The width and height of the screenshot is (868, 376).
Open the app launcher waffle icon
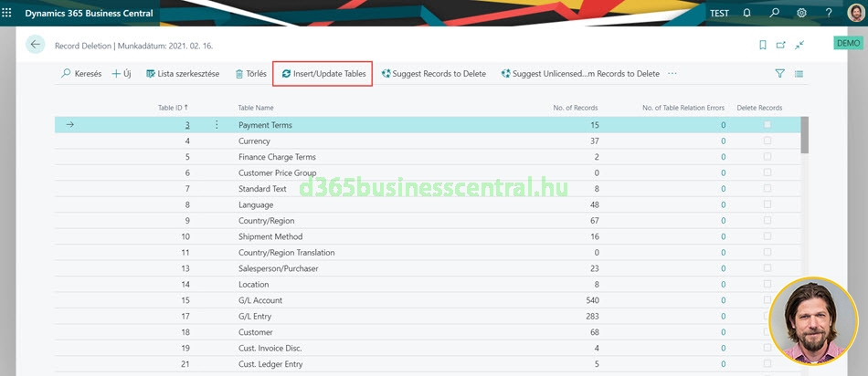[8, 13]
